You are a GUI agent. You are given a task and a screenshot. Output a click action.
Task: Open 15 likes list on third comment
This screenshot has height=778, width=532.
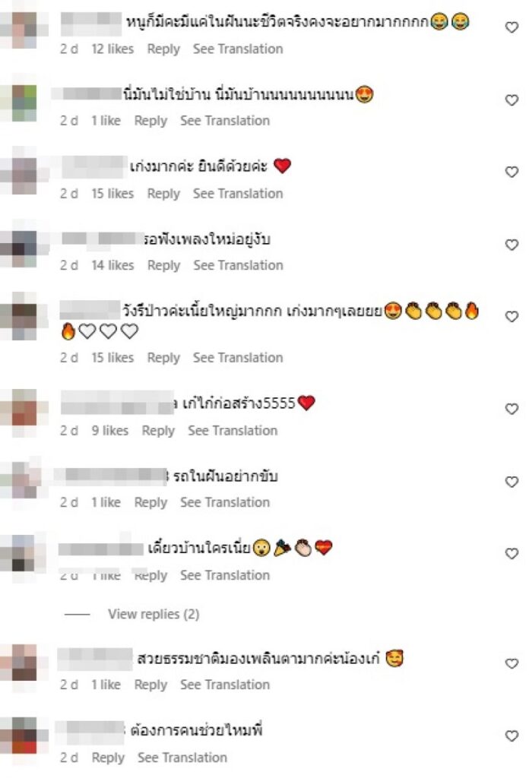(112, 194)
